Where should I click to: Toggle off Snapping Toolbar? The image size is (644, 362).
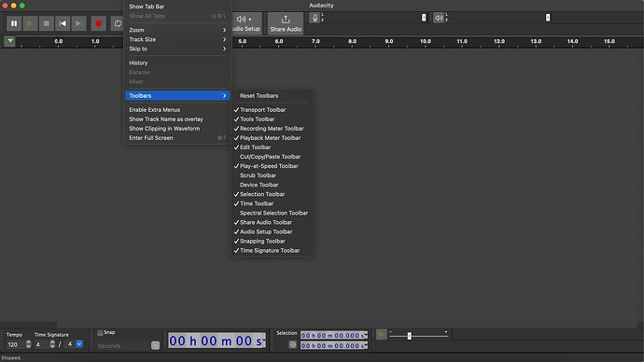(273, 242)
